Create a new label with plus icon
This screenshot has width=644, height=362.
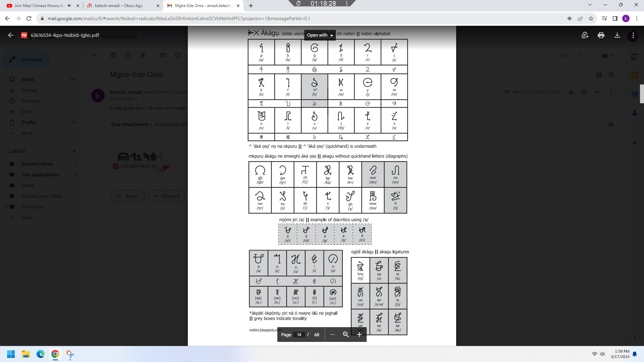click(74, 151)
